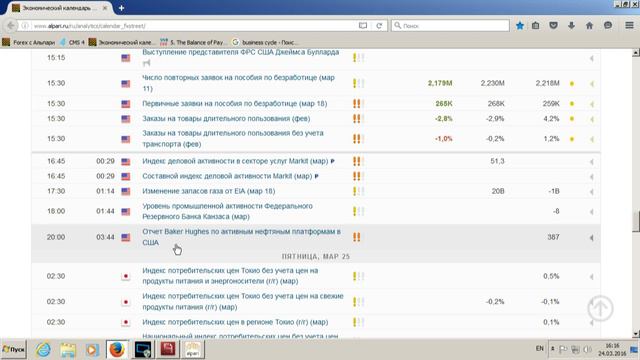Image resolution: width=640 pixels, height=360 pixels.
Task: Click the EN language indicator in the tray
Action: (540, 349)
